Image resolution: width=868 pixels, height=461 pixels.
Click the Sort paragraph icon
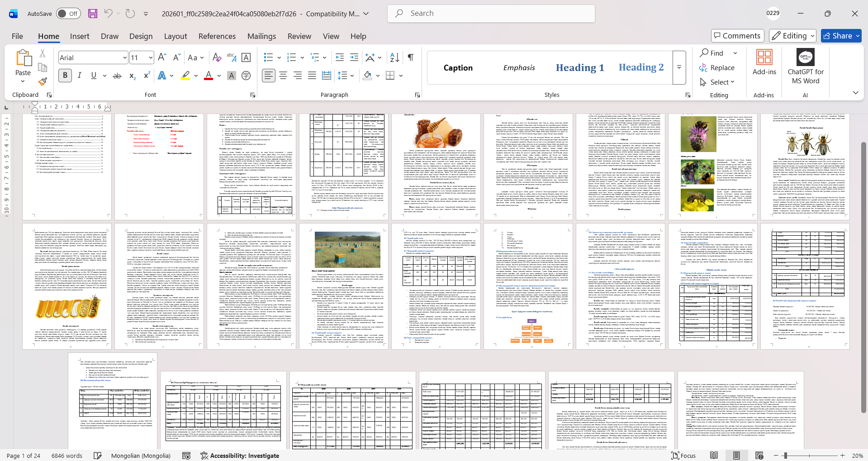coord(394,57)
